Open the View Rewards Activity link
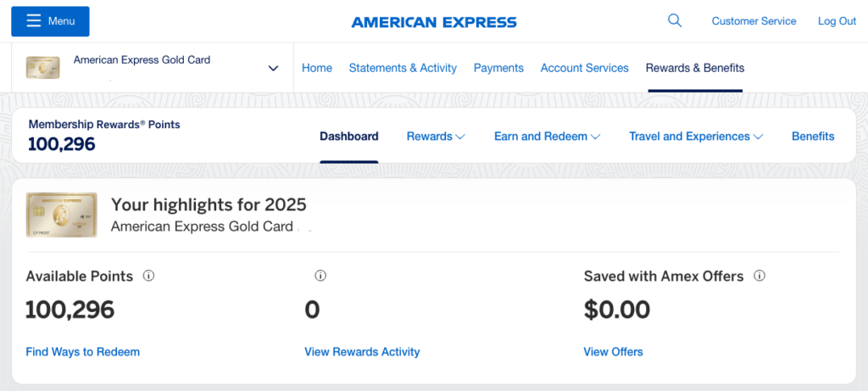868x391 pixels. 362,352
